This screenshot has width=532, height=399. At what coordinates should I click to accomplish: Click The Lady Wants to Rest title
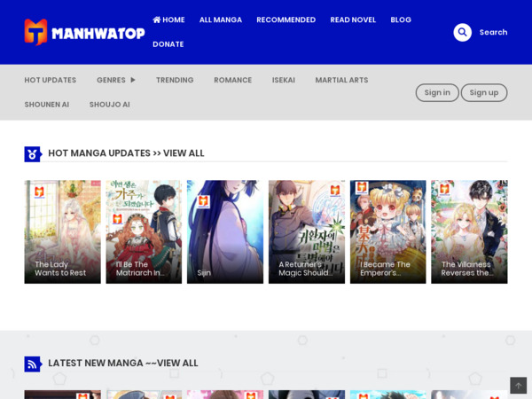pyautogui.click(x=60, y=269)
